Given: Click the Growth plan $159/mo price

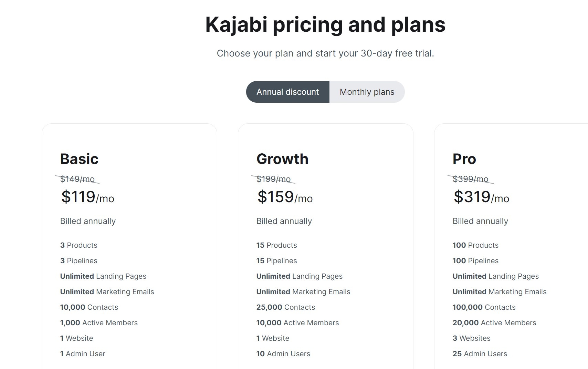Looking at the screenshot, I should [285, 197].
